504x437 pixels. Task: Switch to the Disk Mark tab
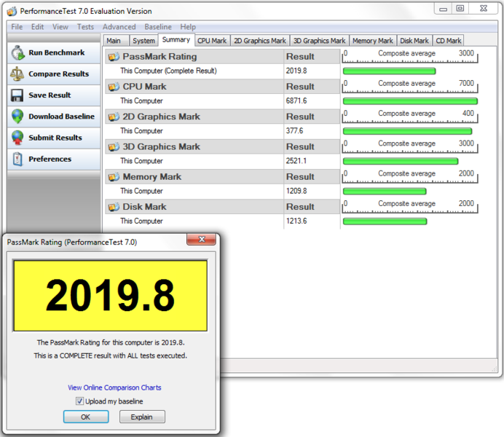pos(414,41)
